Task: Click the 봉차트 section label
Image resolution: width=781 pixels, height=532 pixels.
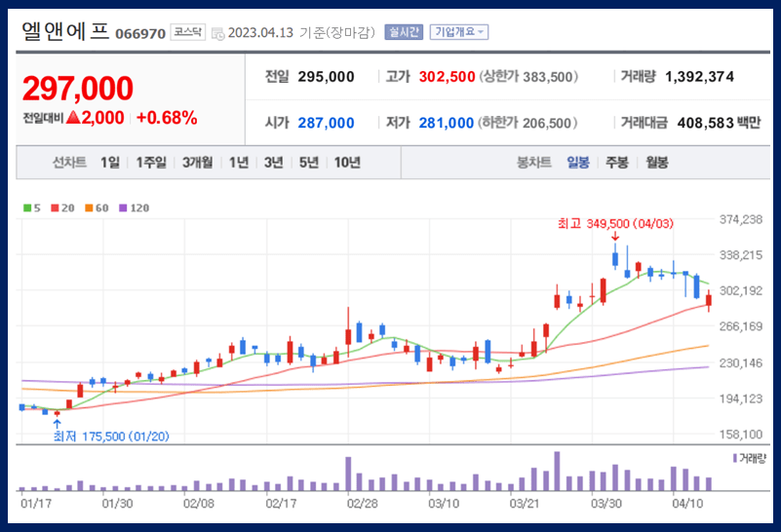Action: (x=534, y=163)
